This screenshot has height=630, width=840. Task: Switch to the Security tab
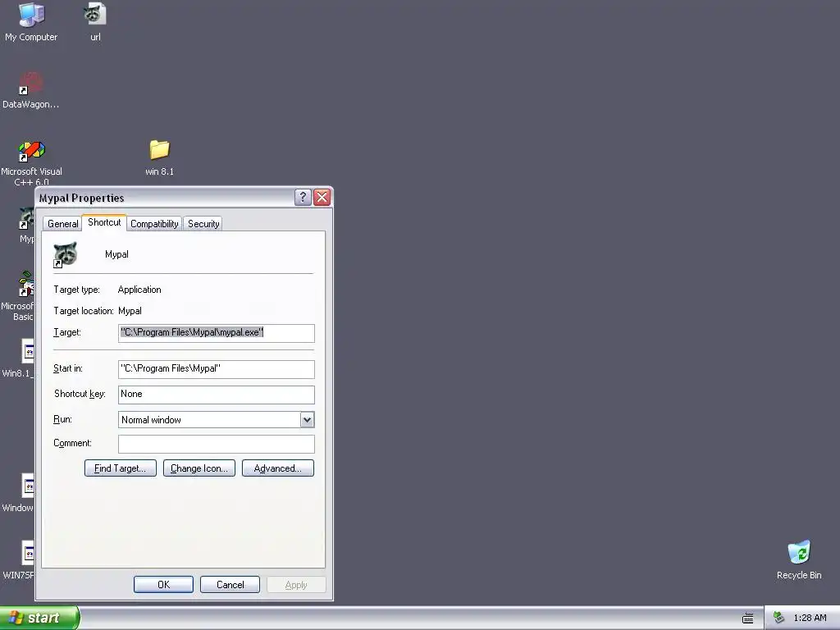pos(203,224)
